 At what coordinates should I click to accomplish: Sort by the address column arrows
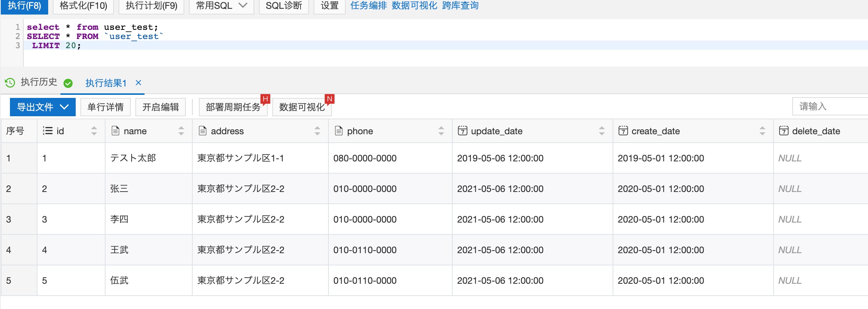317,131
